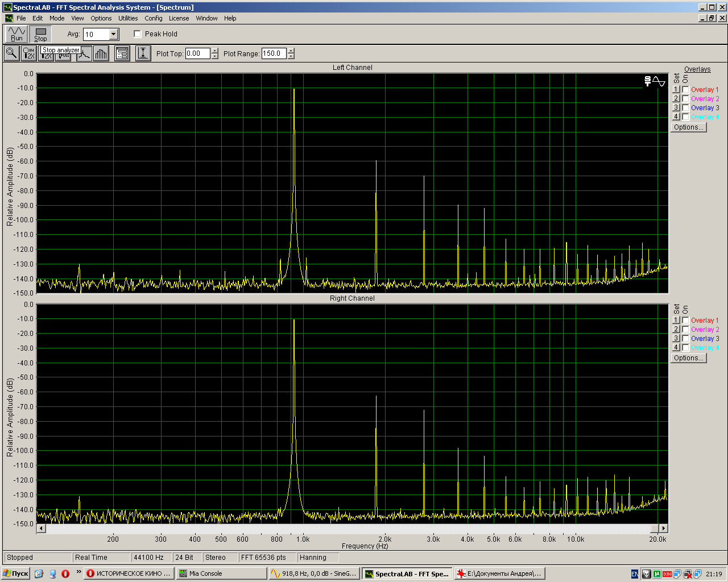Click the Plot Top value field

point(198,53)
